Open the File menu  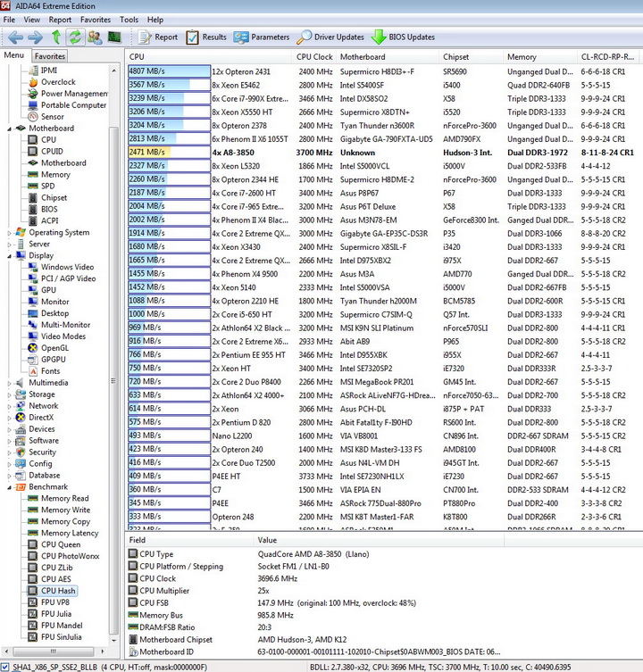(x=9, y=20)
